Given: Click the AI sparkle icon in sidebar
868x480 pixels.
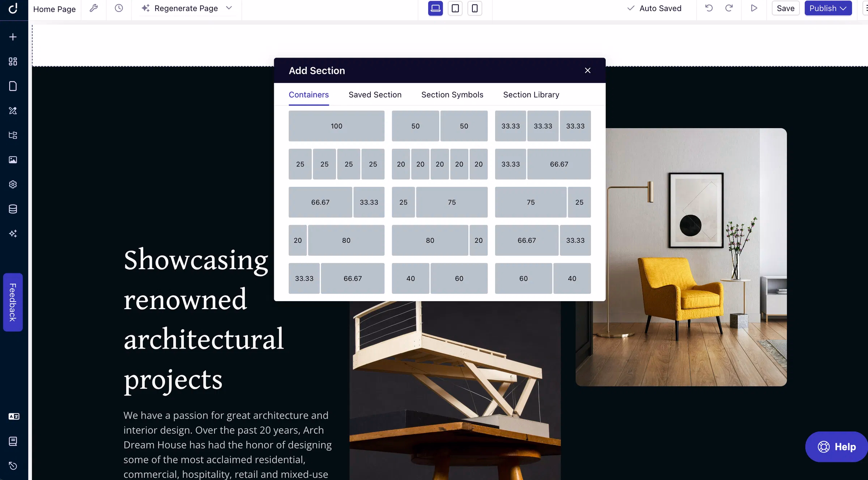Looking at the screenshot, I should [13, 233].
